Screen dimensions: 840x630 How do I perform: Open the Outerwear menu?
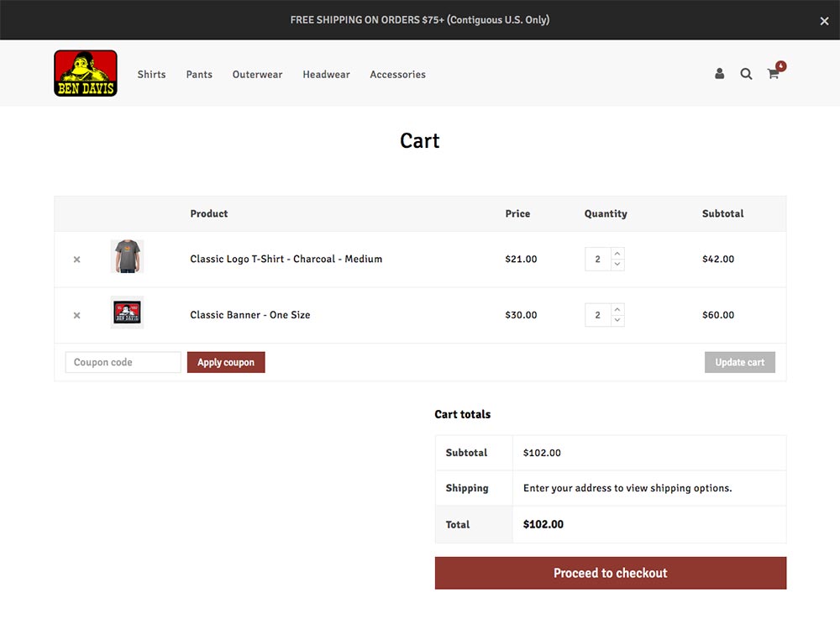pos(258,75)
